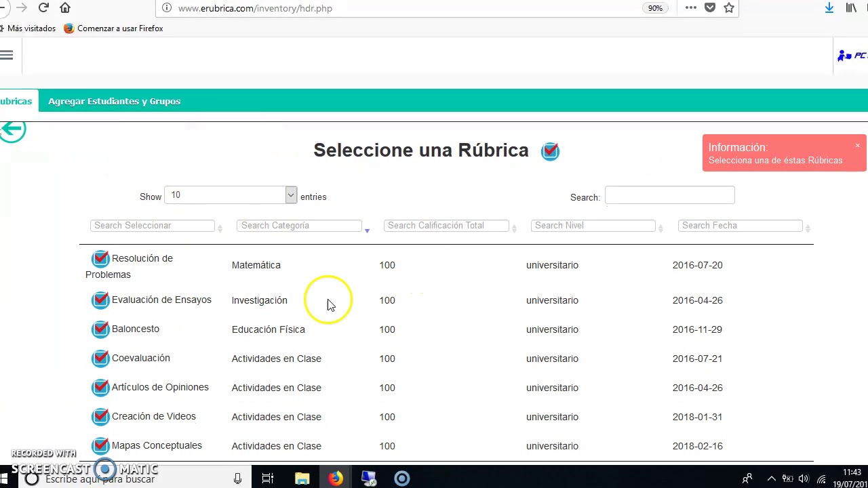868x488 pixels.
Task: Select the Artículos de Opiniones rubric icon
Action: [x=100, y=387]
